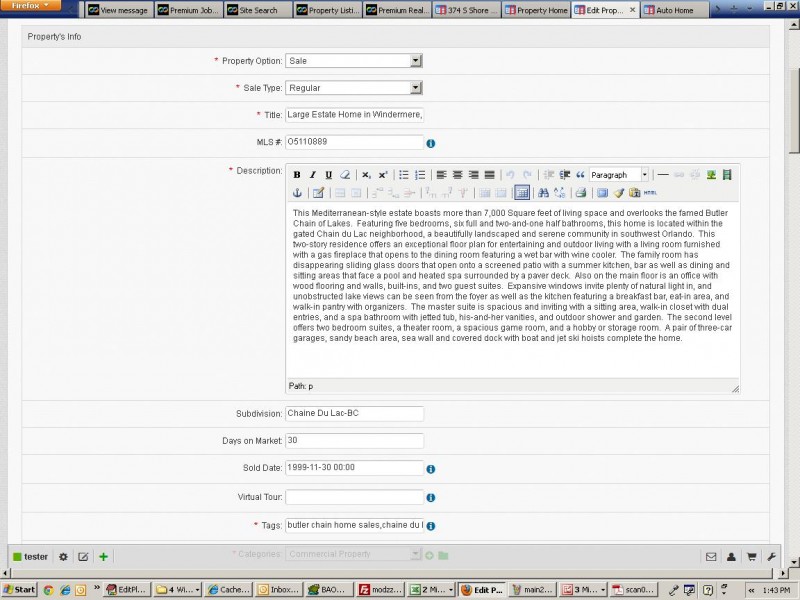Viewport: 800px width, 600px height.
Task: Click the Windows Start button
Action: (19, 590)
